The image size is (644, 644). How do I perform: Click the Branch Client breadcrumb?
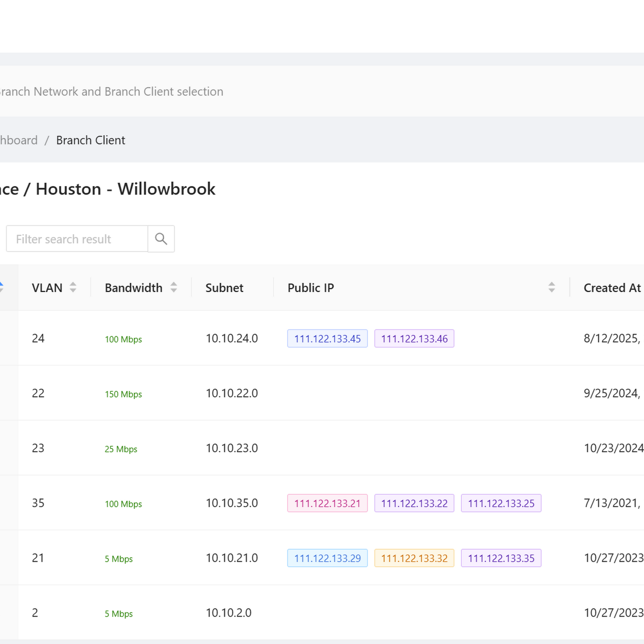coord(90,140)
